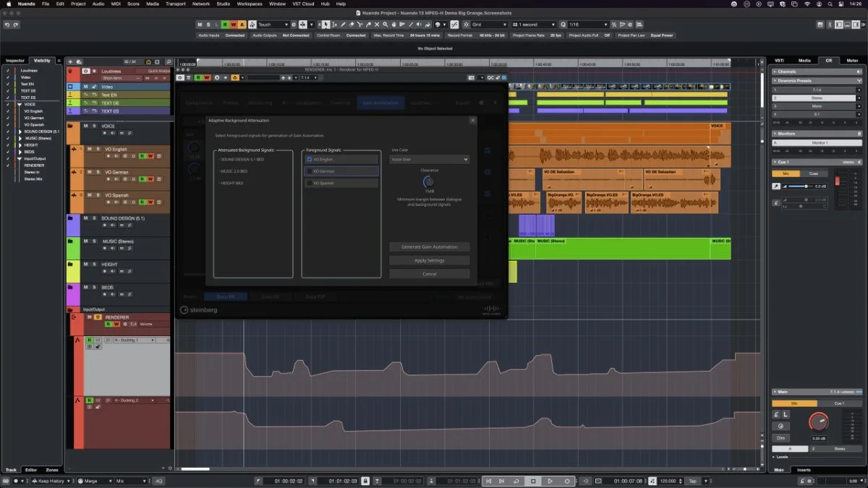Check the VO German foreground signal
Image resolution: width=868 pixels, height=488 pixels.
309,171
